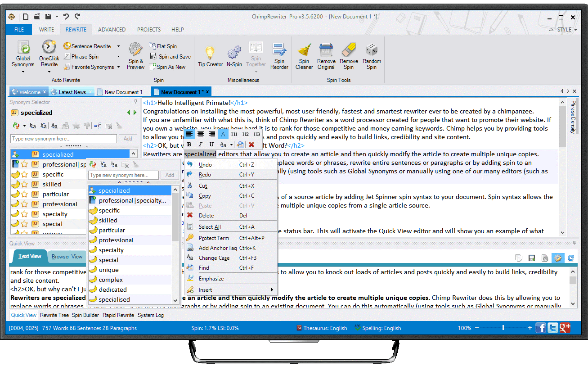The height and width of the screenshot is (371, 588).
Task: Open the Insert submenu in context menu
Action: (231, 290)
